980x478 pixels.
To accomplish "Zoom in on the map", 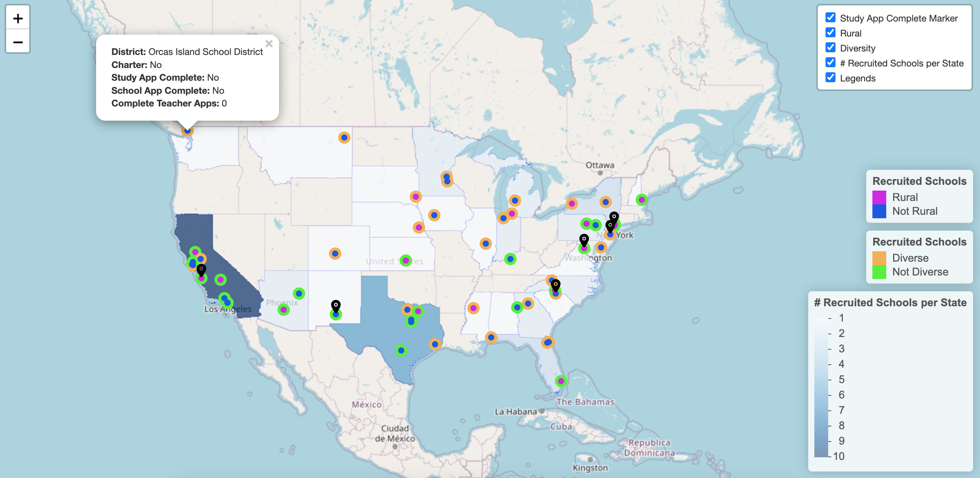I will (18, 18).
